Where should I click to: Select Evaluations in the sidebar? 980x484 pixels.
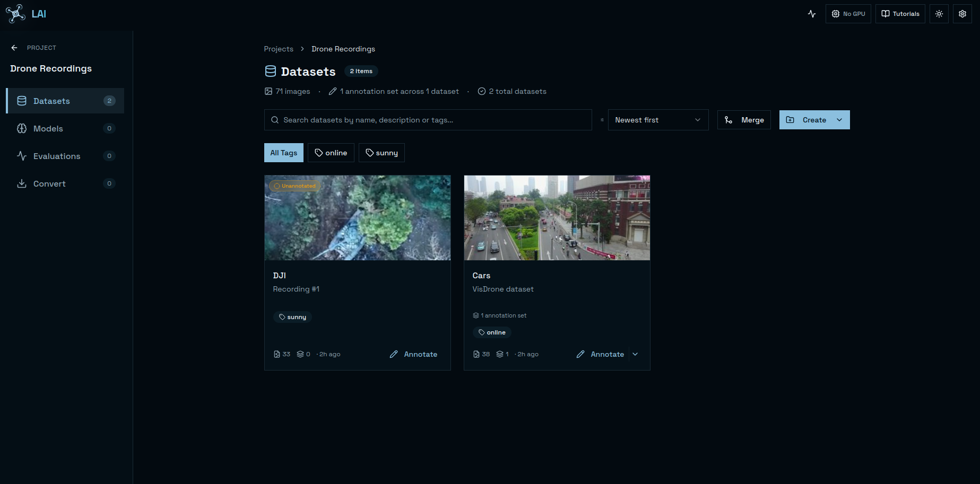(x=65, y=156)
